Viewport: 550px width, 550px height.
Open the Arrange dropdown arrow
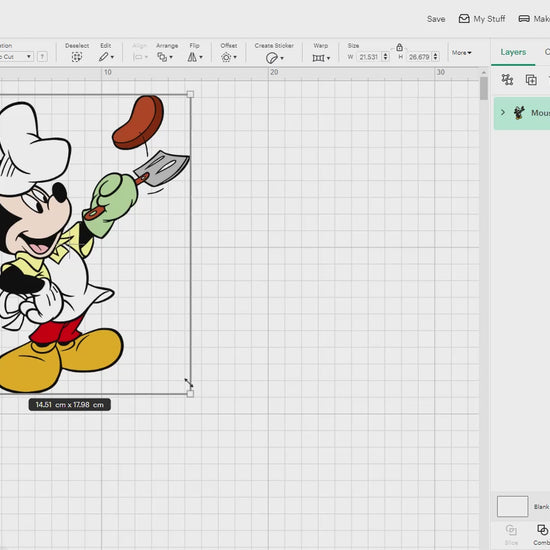click(x=171, y=57)
